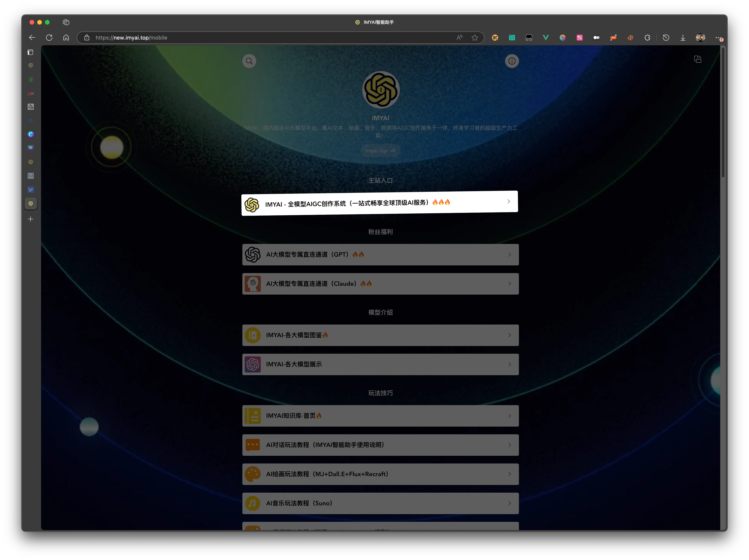Open browser history clock icon

coord(666,38)
